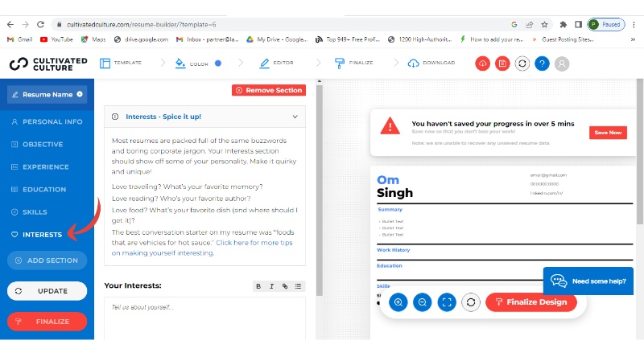Toggle bold formatting in Your Interests
644x361 pixels.
(258, 286)
